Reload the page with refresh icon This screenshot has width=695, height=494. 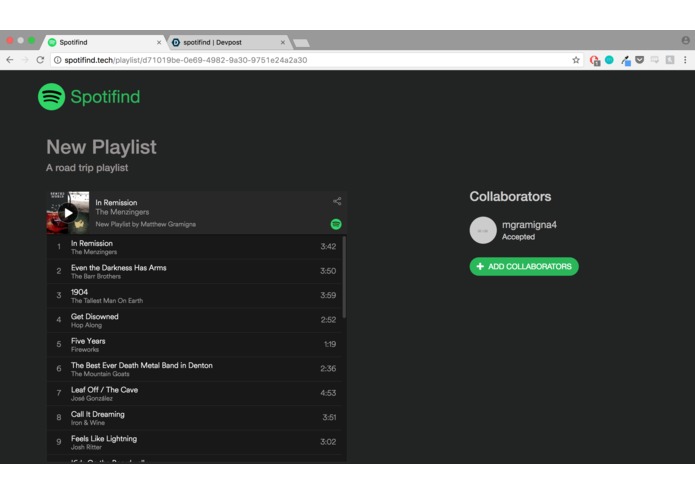[x=40, y=60]
